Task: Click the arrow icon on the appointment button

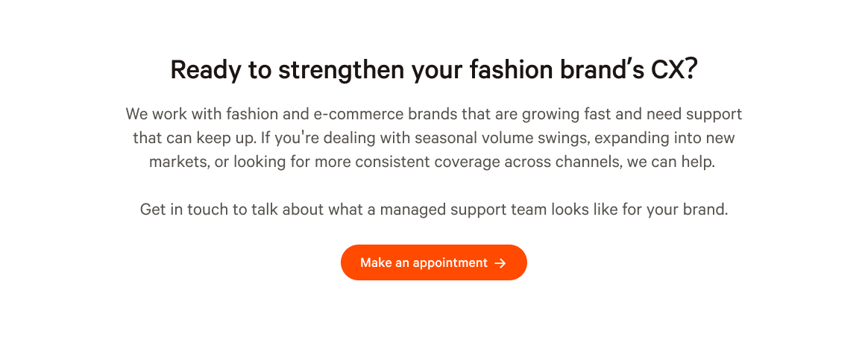Action: (x=500, y=263)
